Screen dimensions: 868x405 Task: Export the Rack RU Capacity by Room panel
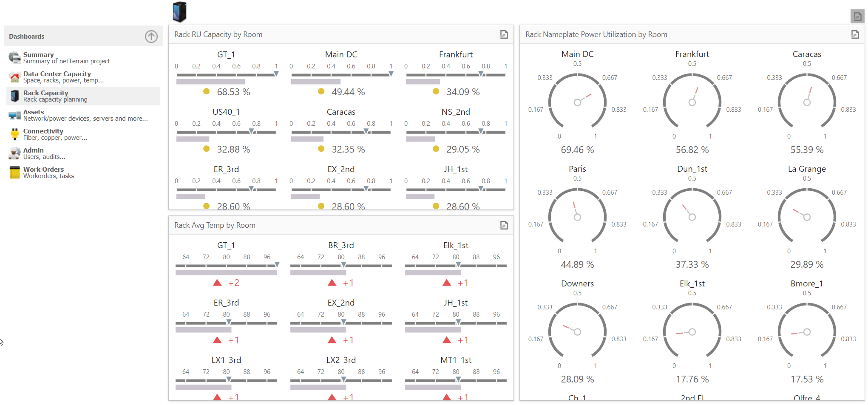coord(504,34)
